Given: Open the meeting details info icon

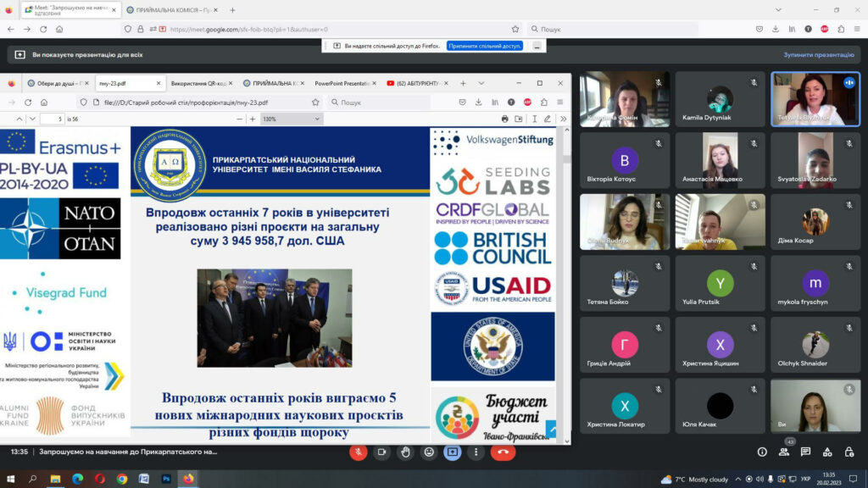Looking at the screenshot, I should (762, 452).
